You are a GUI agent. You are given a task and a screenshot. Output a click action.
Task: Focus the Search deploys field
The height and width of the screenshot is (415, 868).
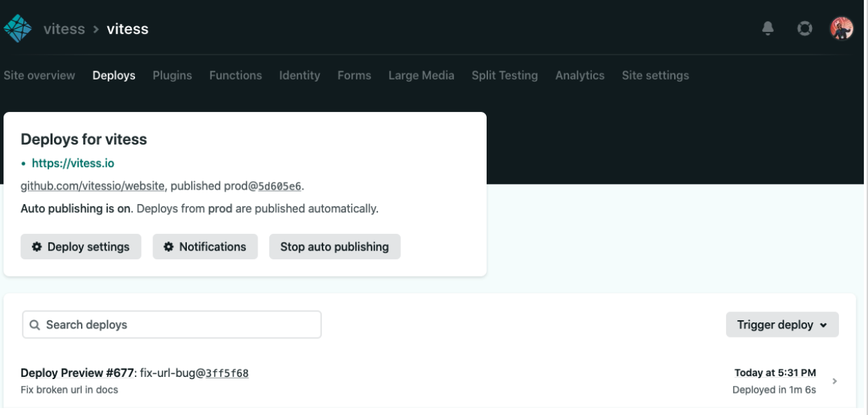click(x=172, y=325)
